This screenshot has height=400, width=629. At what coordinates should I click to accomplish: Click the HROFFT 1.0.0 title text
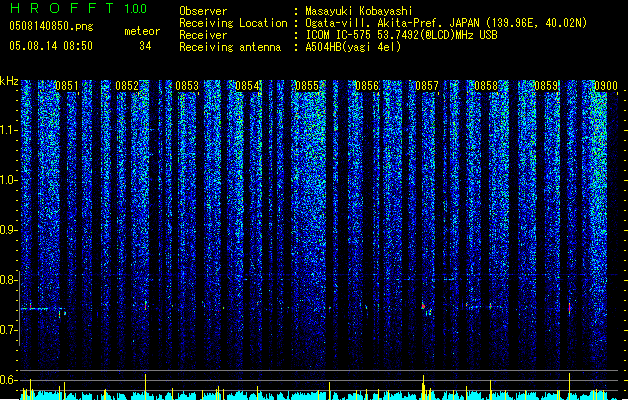[x=79, y=8]
